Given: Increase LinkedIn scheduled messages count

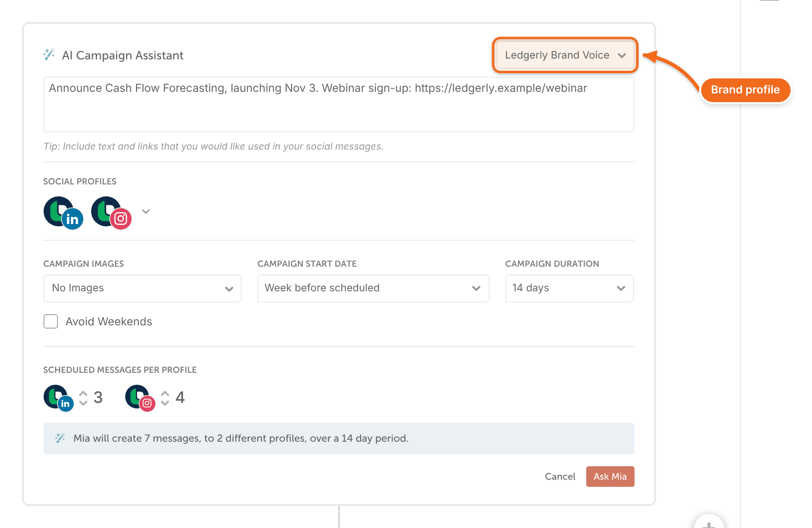Looking at the screenshot, I should [x=83, y=393].
